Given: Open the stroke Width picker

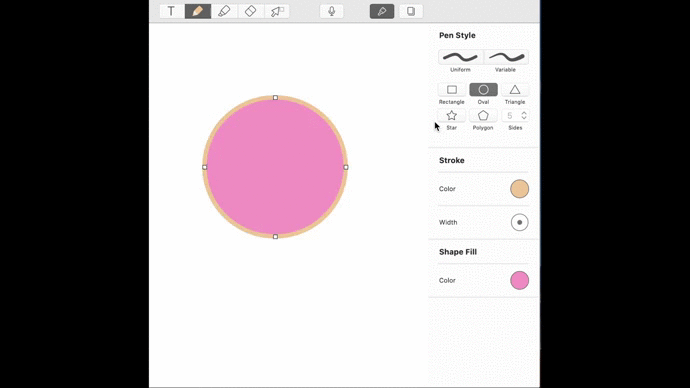Looking at the screenshot, I should 519,222.
